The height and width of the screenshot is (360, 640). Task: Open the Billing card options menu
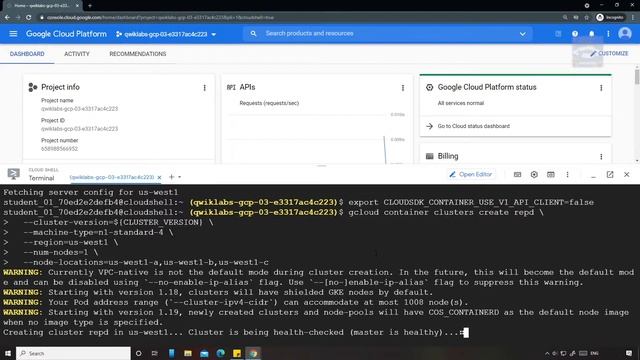601,157
